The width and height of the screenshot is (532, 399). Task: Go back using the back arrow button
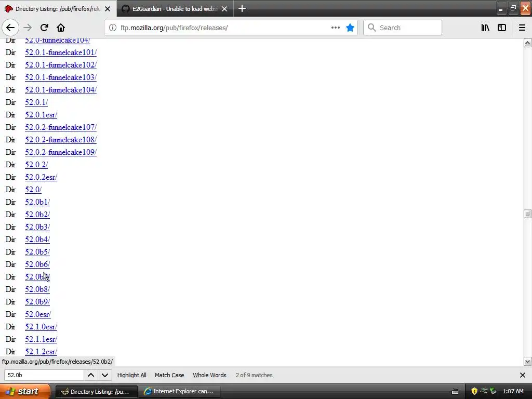[10, 28]
